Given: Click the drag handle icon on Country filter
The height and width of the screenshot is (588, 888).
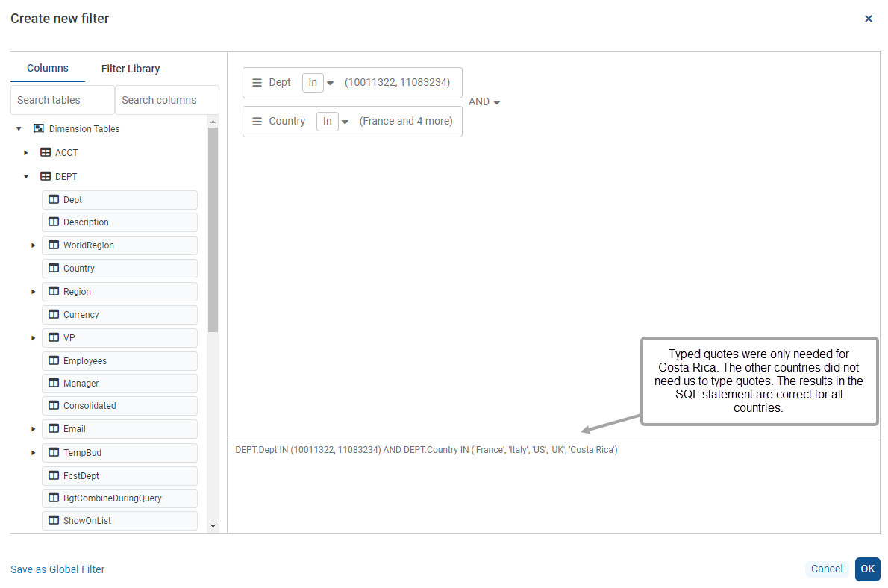Looking at the screenshot, I should pyautogui.click(x=257, y=122).
